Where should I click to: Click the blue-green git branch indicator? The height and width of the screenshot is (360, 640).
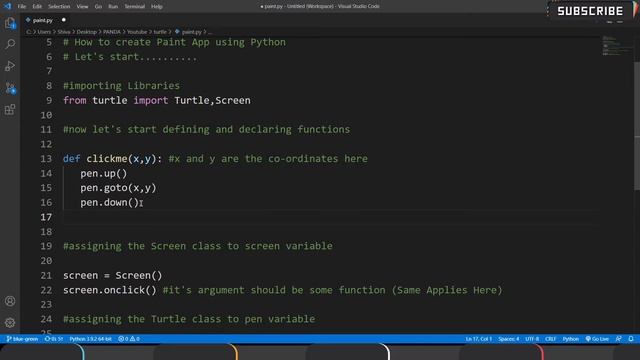(22, 339)
